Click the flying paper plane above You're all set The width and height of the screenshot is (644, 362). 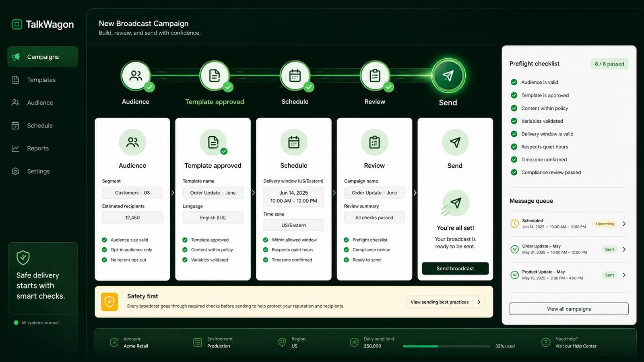click(455, 203)
